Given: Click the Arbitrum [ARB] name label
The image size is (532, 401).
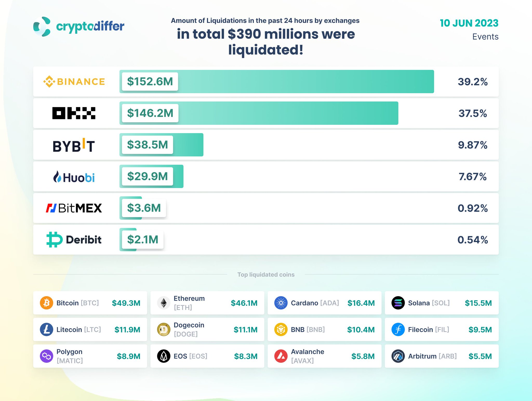Looking at the screenshot, I should (x=432, y=356).
